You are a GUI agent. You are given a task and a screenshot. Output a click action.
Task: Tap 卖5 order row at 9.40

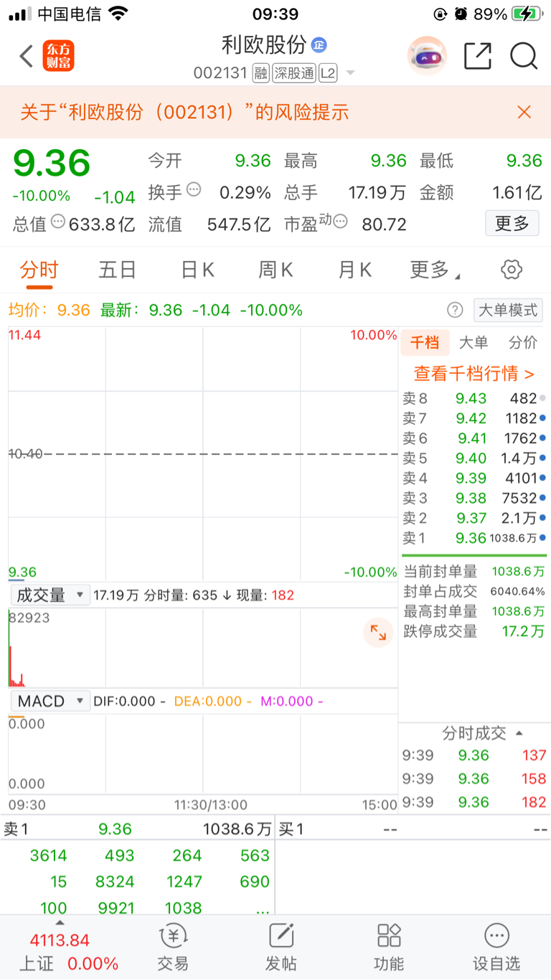[x=474, y=458]
